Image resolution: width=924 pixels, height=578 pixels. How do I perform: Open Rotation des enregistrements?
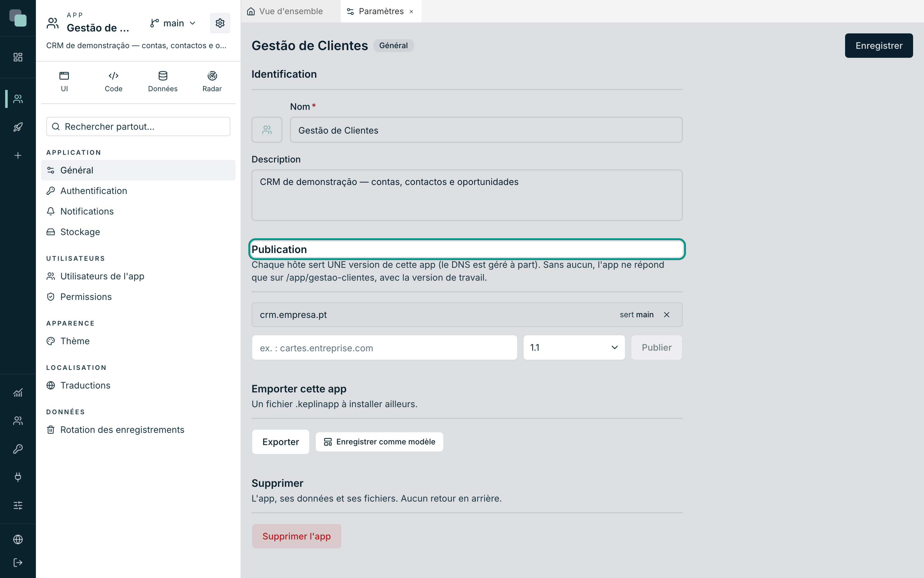[x=138, y=430]
